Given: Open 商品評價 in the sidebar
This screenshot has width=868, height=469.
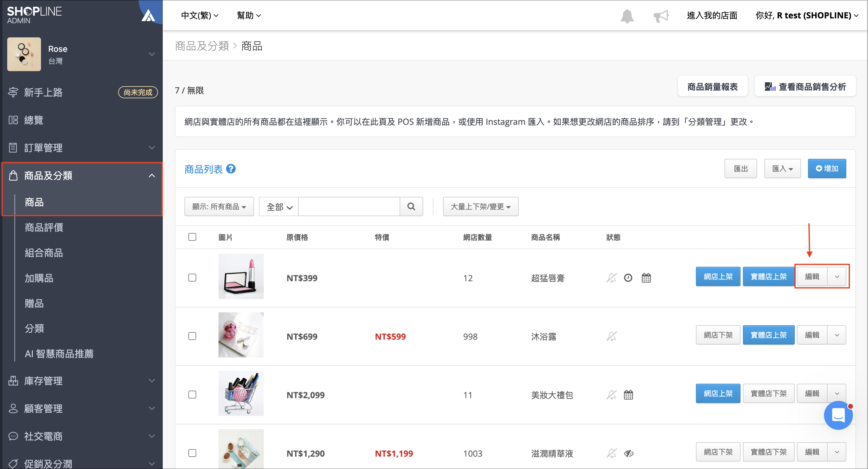Looking at the screenshot, I should coord(44,228).
